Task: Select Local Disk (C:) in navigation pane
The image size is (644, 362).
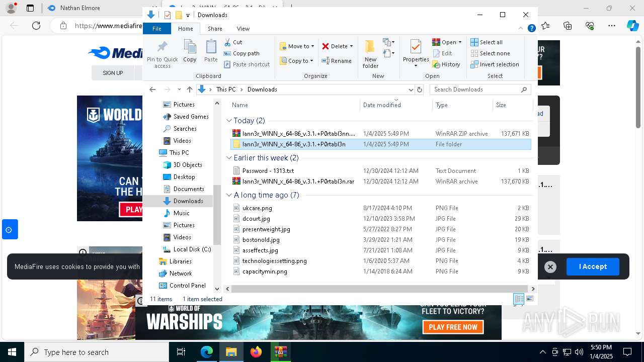Action: [x=192, y=249]
